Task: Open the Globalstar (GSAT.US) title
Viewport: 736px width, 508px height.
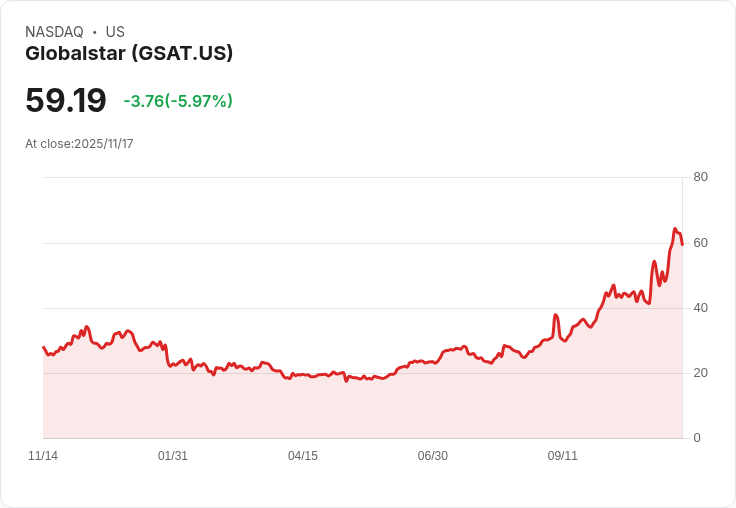Action: [129, 53]
